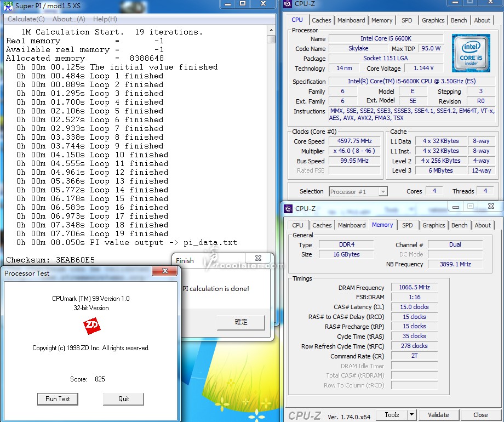The width and height of the screenshot is (504, 422).
Task: Click the red ZD logo in Processor Test
Action: point(92,326)
